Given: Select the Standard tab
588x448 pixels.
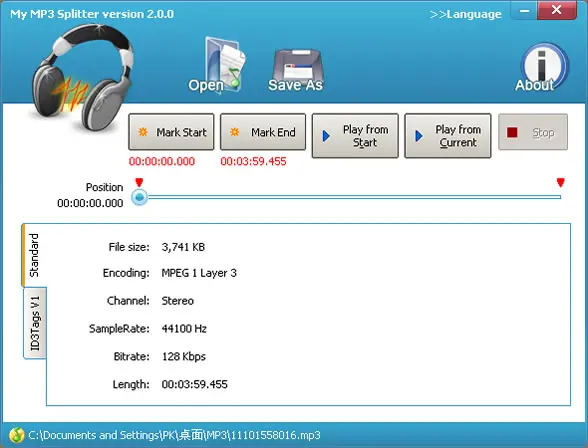Looking at the screenshot, I should pyautogui.click(x=34, y=255).
